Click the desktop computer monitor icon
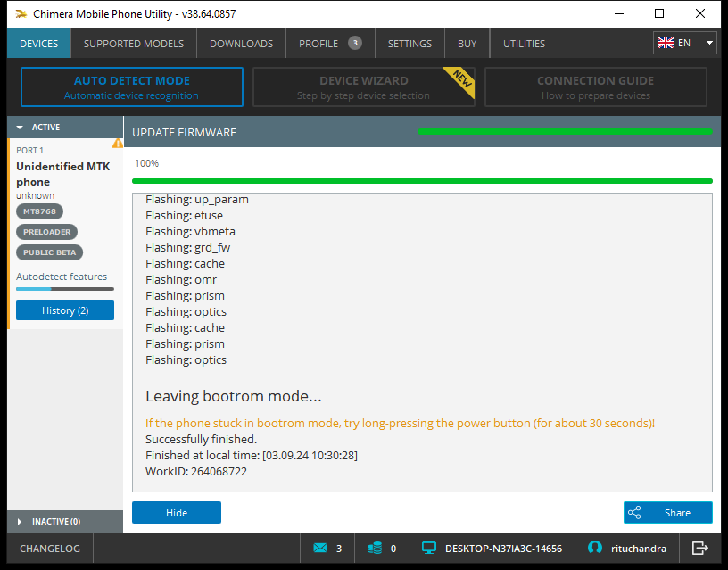 [429, 549]
